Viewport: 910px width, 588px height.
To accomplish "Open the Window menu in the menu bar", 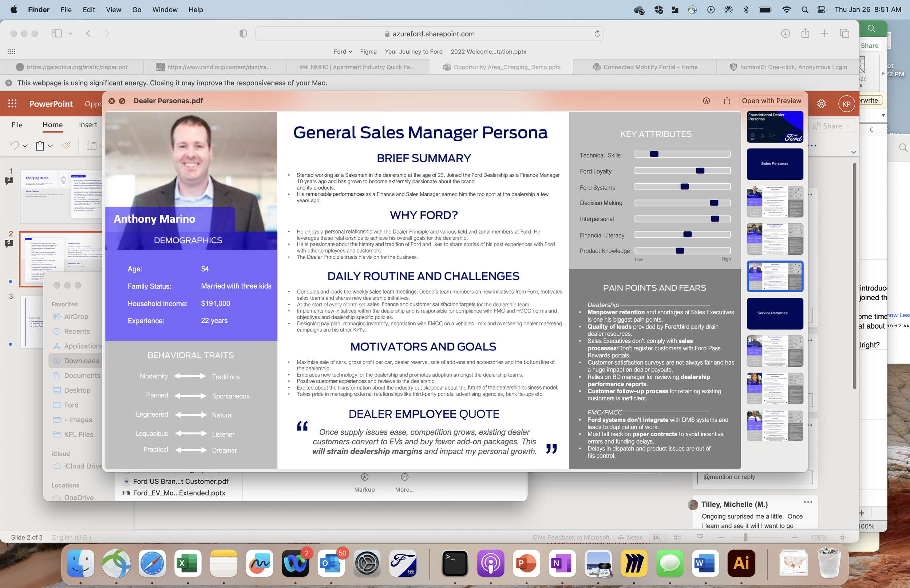I will 165,10.
